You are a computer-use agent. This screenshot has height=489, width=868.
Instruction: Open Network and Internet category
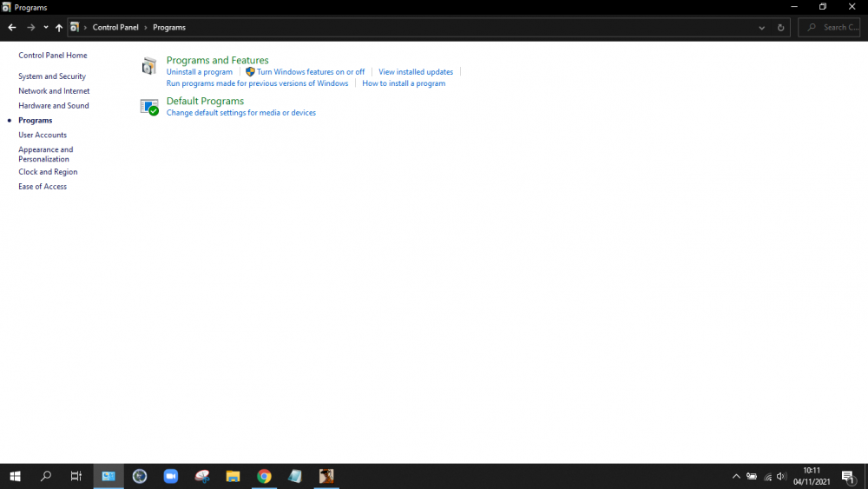coord(54,91)
